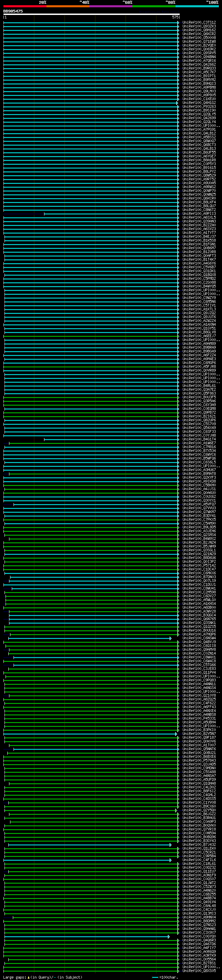
Task: Select the UniRef100_B4G1T4 label
Action: click(199, 439)
